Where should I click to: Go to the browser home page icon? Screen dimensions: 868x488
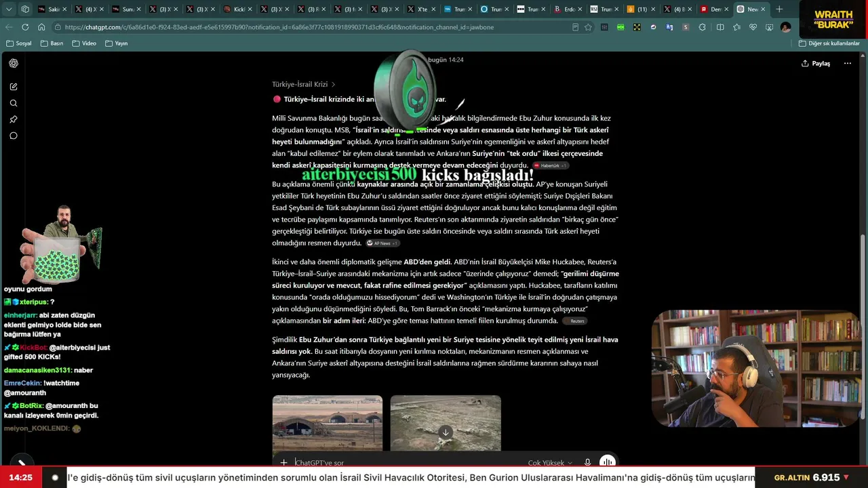pyautogui.click(x=41, y=27)
